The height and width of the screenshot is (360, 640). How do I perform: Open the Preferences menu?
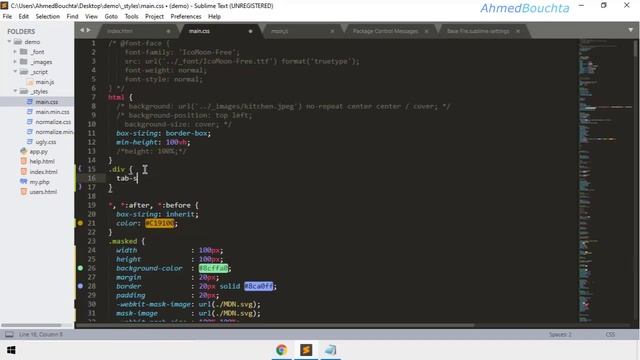[x=186, y=16]
